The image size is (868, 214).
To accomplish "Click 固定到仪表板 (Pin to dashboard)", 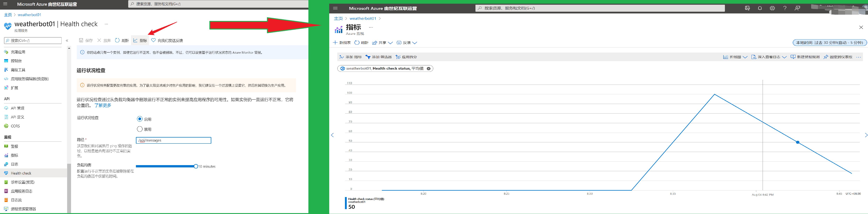I will coord(838,57).
